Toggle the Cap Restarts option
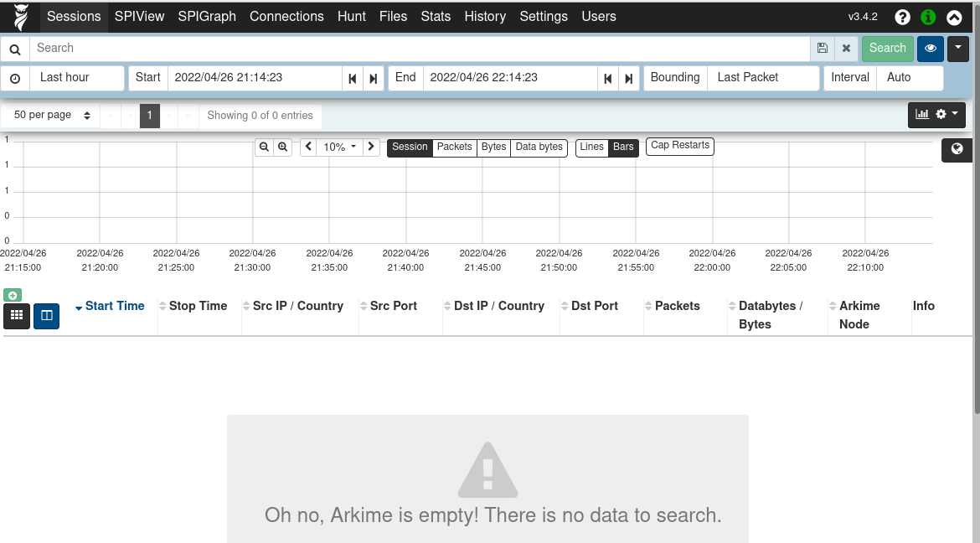Screen dimensions: 980x543 click(x=680, y=146)
